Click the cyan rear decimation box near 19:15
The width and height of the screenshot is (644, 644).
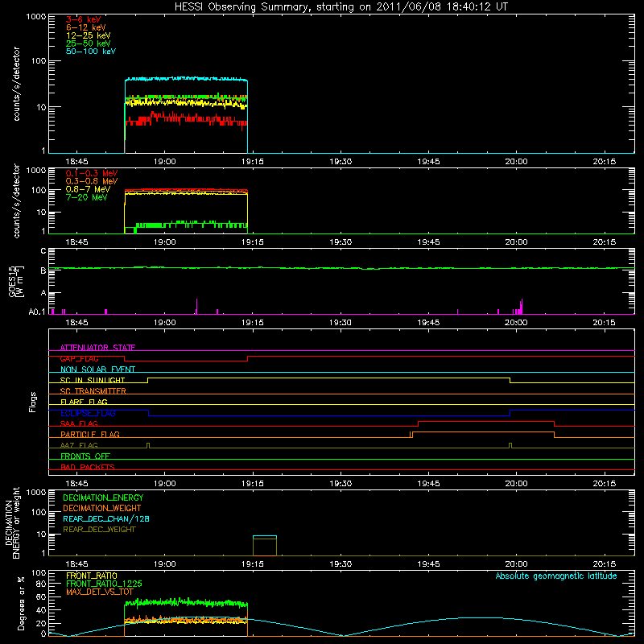[x=265, y=536]
